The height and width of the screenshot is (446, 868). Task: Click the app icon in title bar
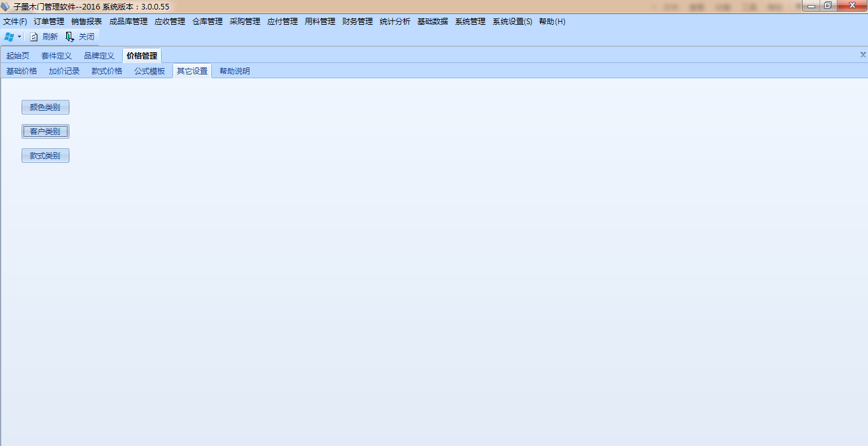(6, 6)
